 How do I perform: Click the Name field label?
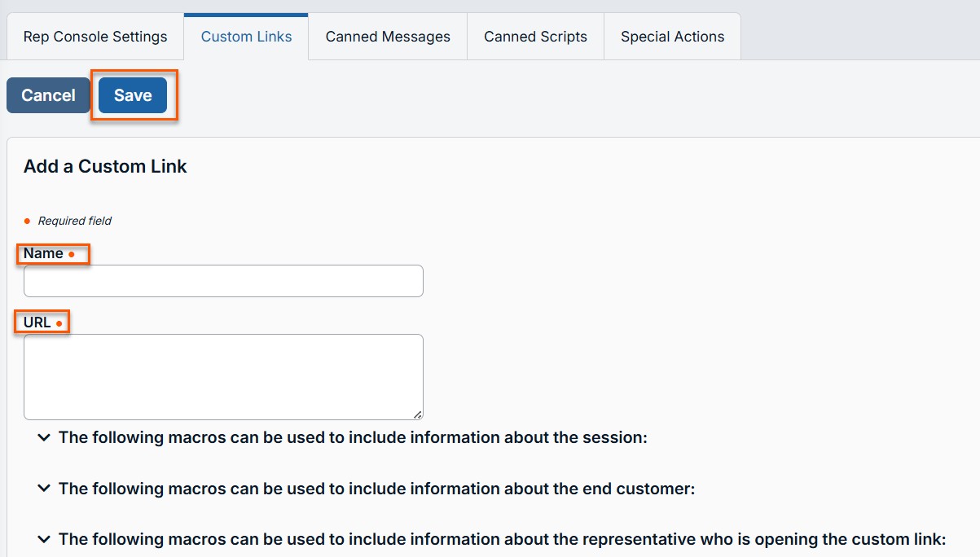[x=43, y=253]
